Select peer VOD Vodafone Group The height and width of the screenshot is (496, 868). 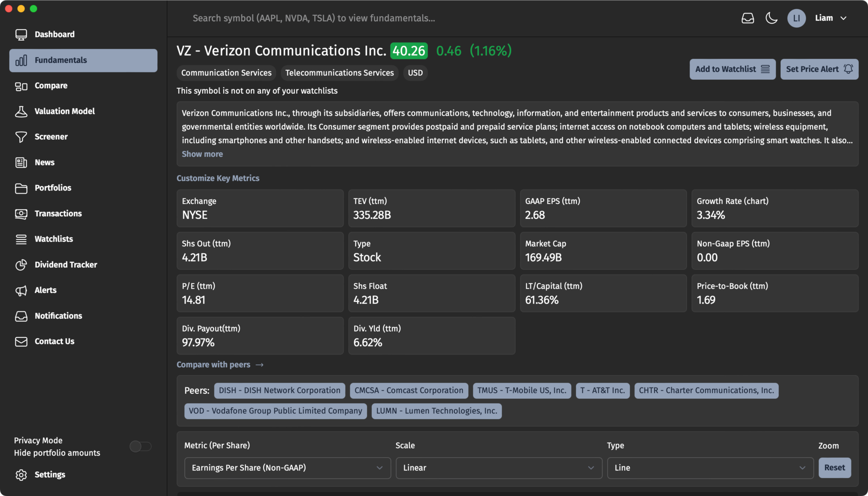click(x=275, y=411)
